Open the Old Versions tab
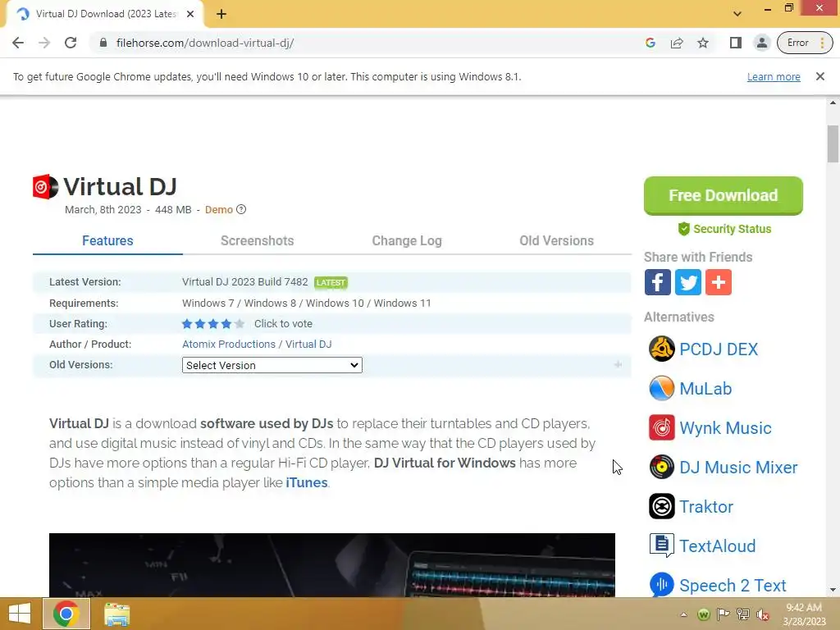Screen dimensions: 840x630 [x=557, y=240]
